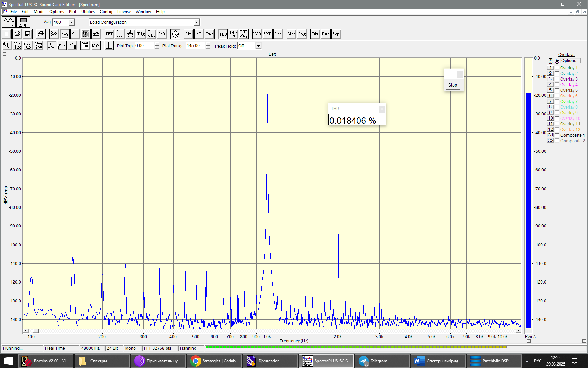This screenshot has height=368, width=588.
Task: Open the Utilities menu
Action: coord(88,12)
